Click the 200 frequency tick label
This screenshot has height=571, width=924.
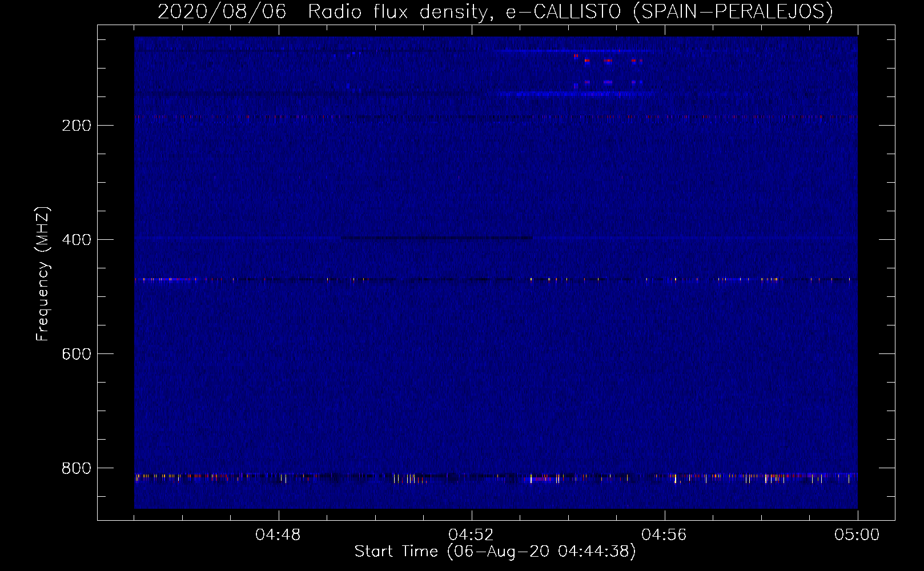tap(77, 126)
